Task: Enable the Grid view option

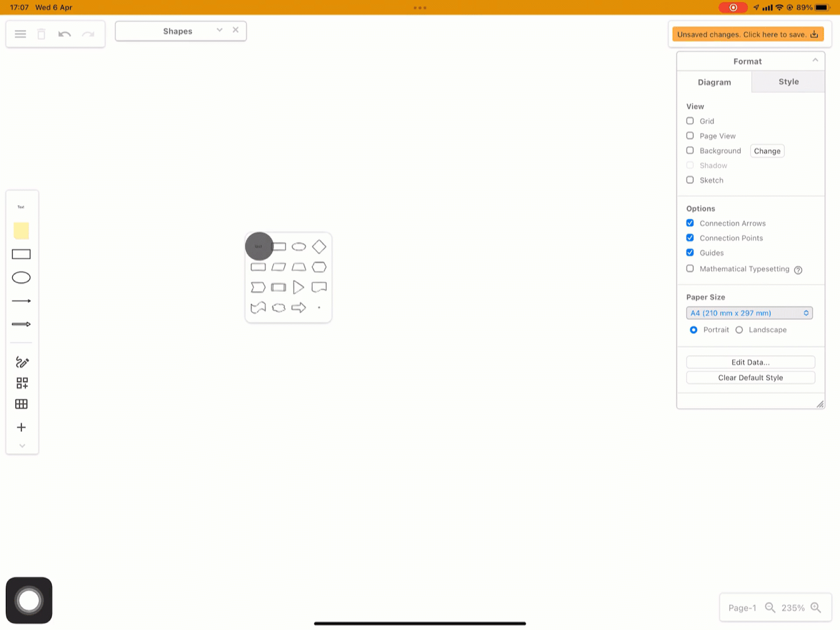Action: click(690, 121)
